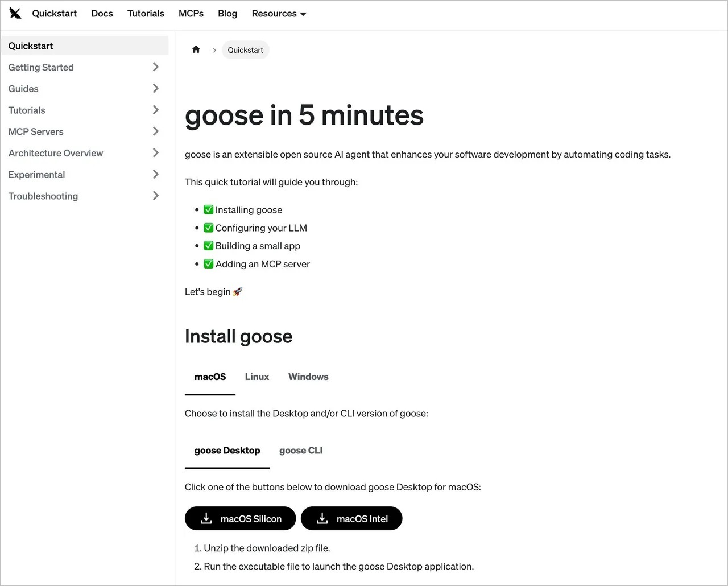Click the goose logo in the navbar
The image size is (728, 586).
click(x=15, y=14)
